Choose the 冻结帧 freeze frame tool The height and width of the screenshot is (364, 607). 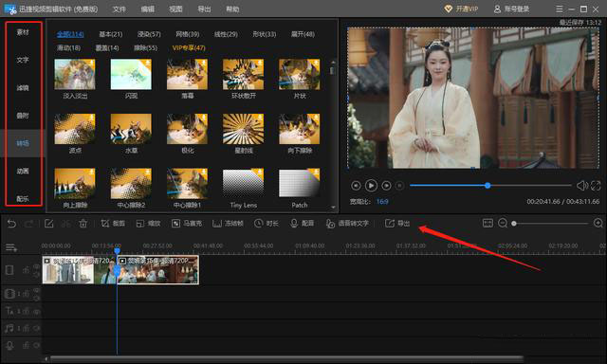click(x=228, y=224)
